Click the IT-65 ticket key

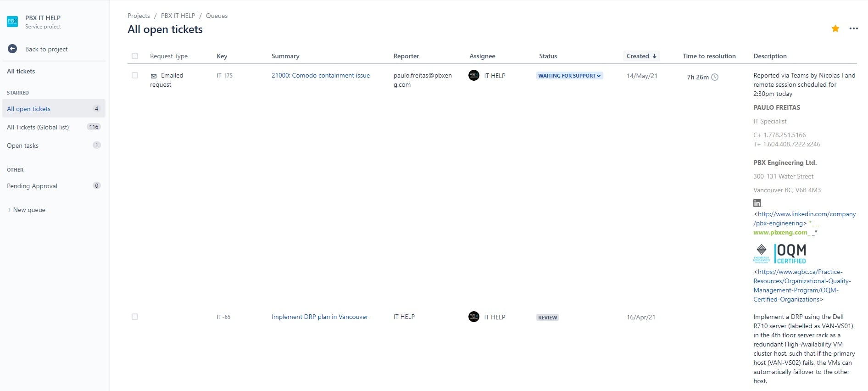[223, 317]
